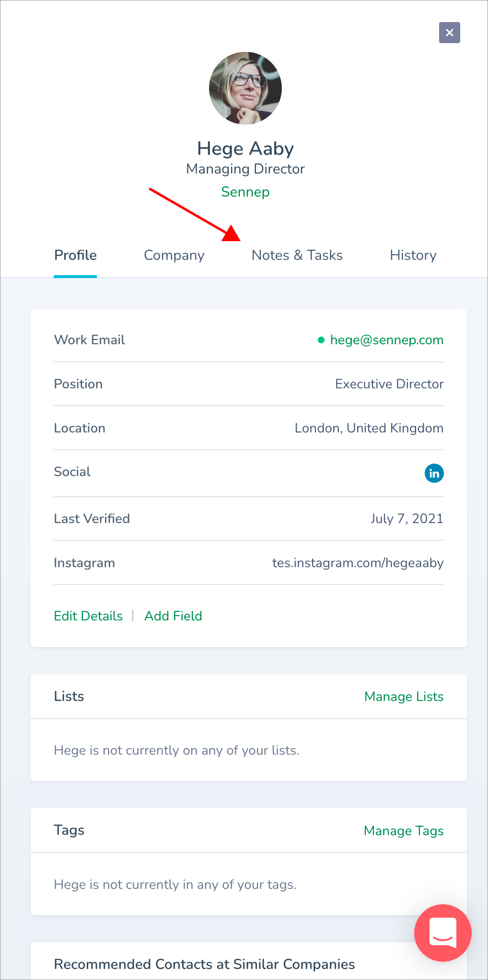Open the LinkedIn social icon
Viewport: 488px width, 980px height.
coord(434,473)
